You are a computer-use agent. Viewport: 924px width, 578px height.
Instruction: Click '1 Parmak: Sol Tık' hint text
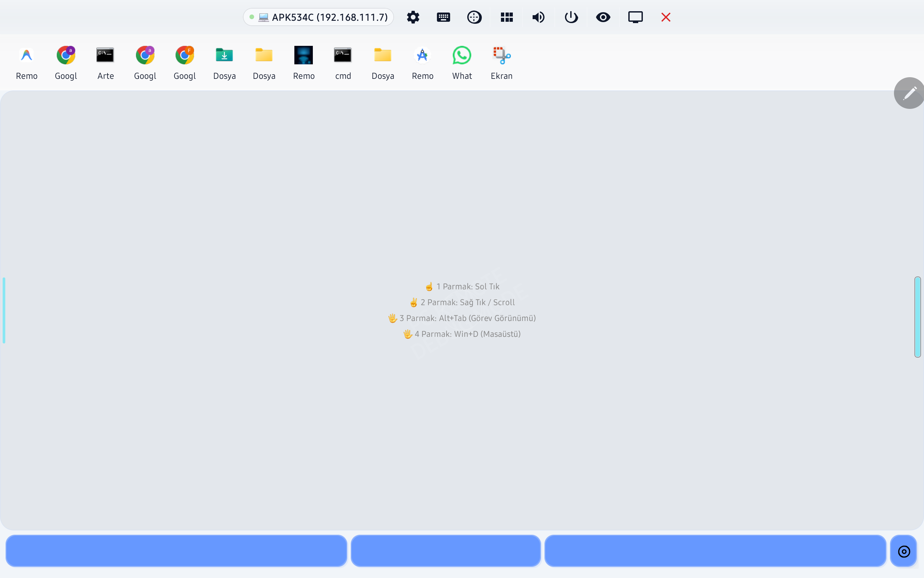pyautogui.click(x=462, y=286)
